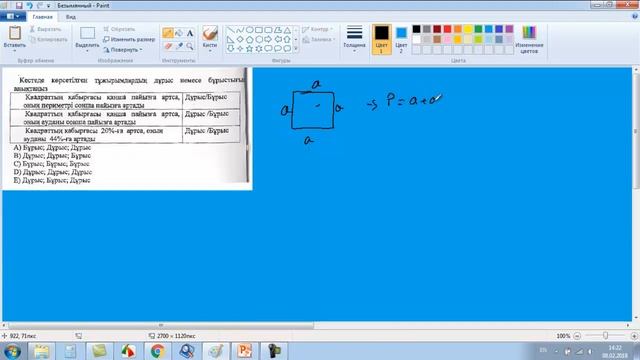
Task: Choose the Left arrow shape
Action: (278, 39)
